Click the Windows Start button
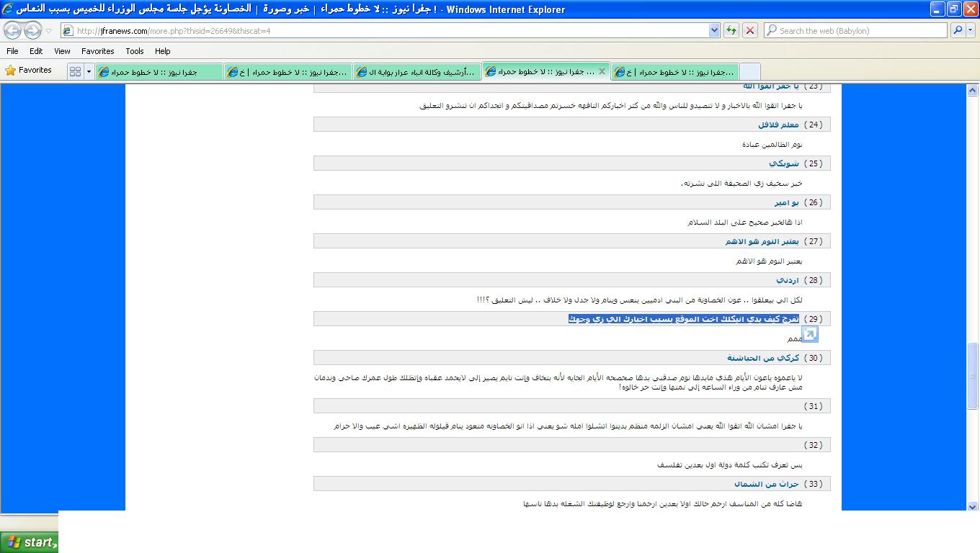The image size is (980, 553). pos(29,542)
